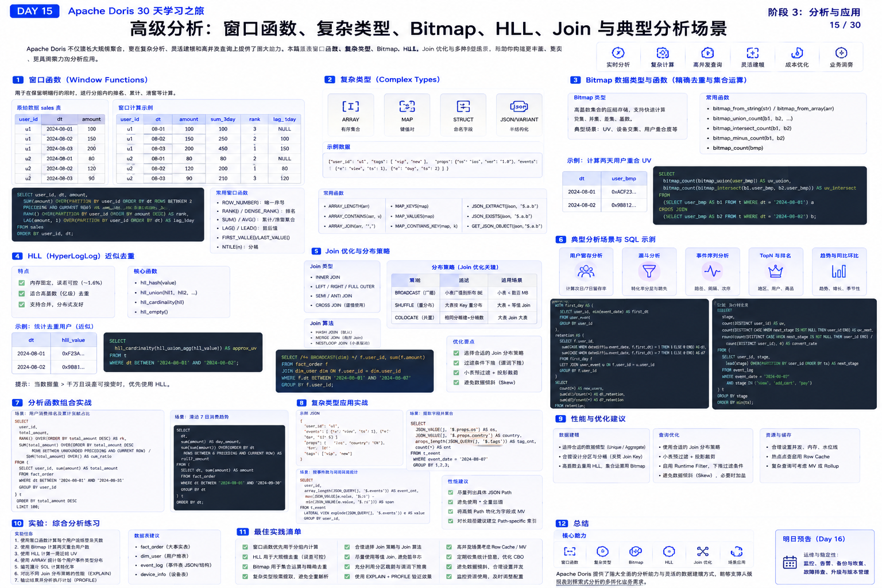
Task: Select the JSON/VARIANT type icon
Action: (519, 106)
